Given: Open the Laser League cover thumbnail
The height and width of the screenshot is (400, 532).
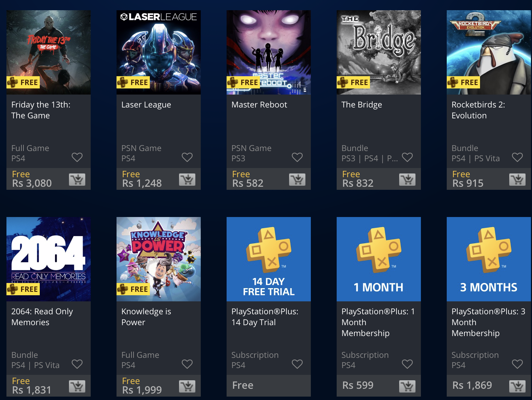Looking at the screenshot, I should point(159,52).
